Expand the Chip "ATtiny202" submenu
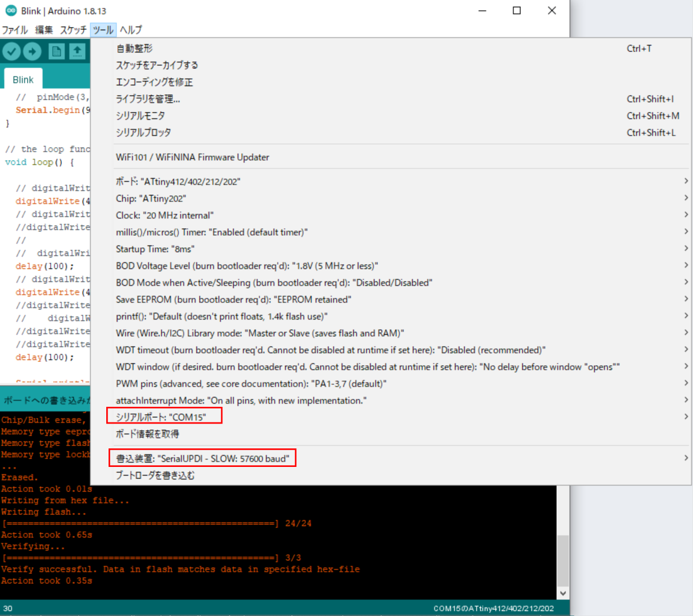Image resolution: width=693 pixels, height=616 pixels. tap(391, 198)
